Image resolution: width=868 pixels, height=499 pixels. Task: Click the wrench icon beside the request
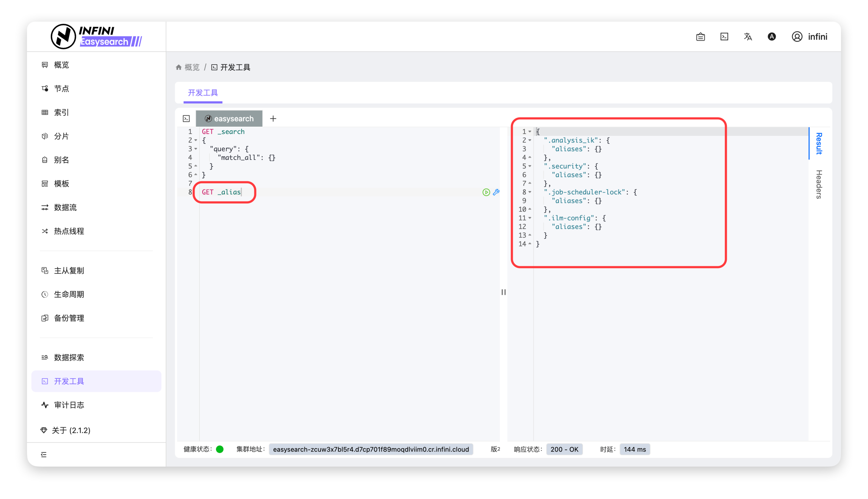point(496,192)
